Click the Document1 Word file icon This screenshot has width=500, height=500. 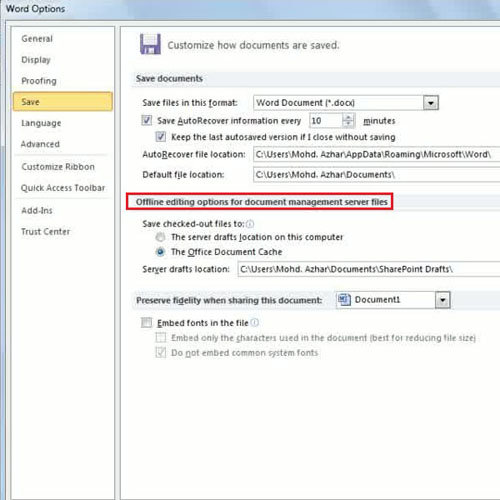[344, 300]
